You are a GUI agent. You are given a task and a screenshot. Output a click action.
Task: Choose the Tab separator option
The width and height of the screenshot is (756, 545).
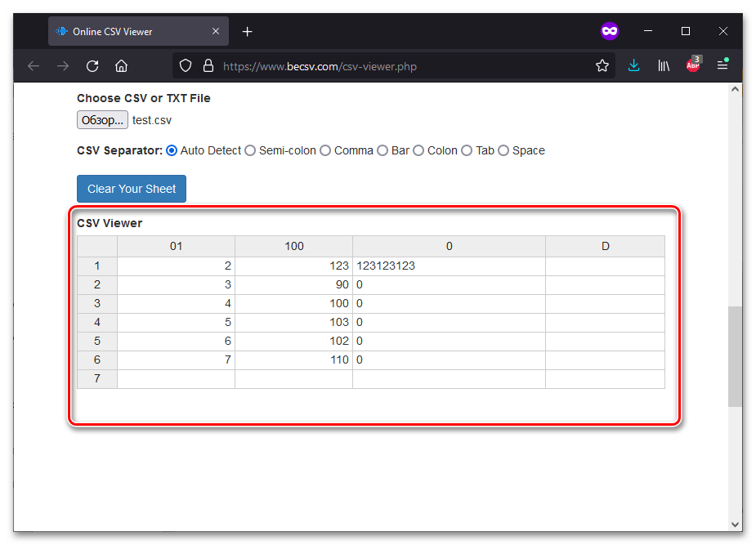[467, 150]
